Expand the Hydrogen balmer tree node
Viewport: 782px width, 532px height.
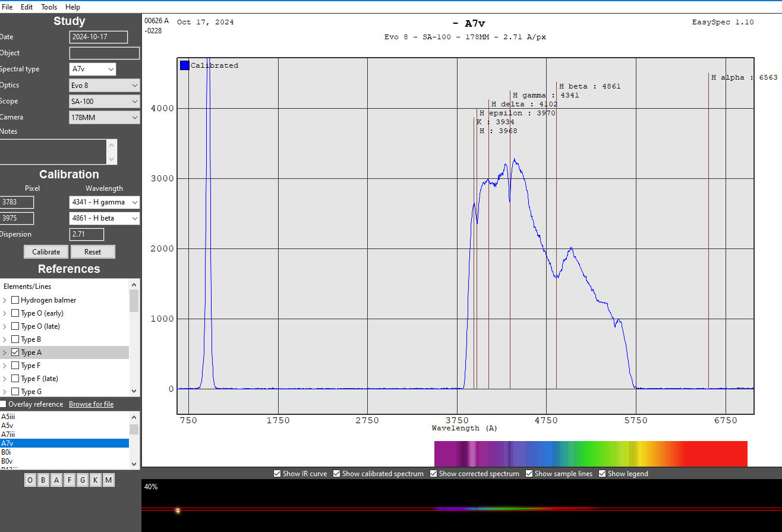coord(5,300)
